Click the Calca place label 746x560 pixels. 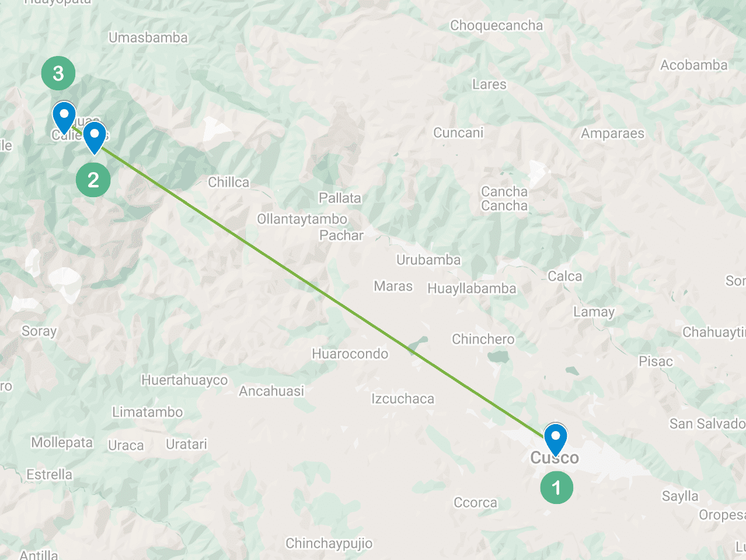(x=564, y=276)
